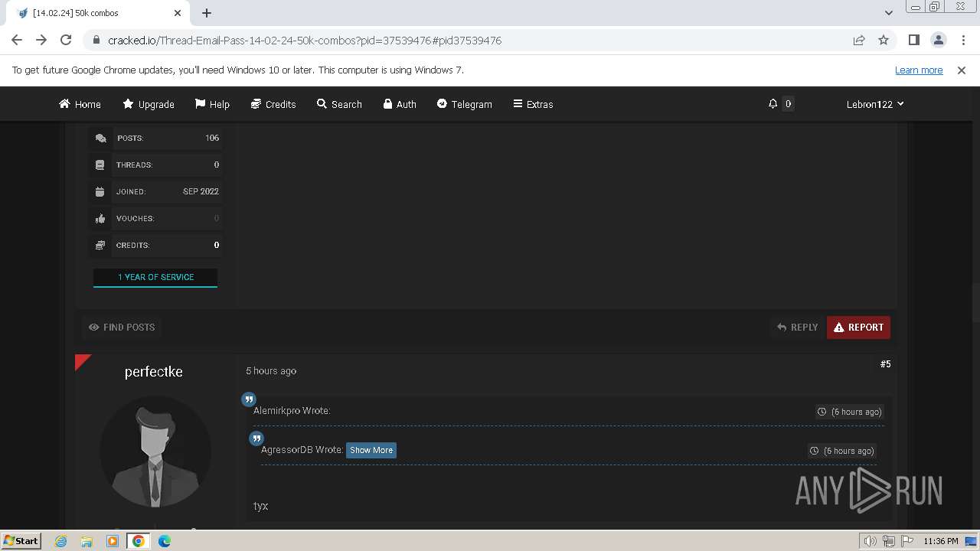Open the perfectke user profile
The image size is (980, 551).
click(x=154, y=372)
